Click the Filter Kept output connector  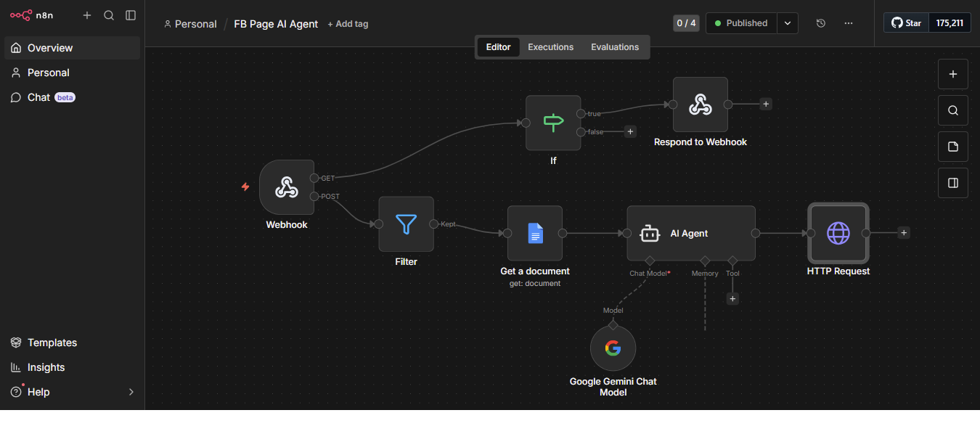pyautogui.click(x=433, y=224)
